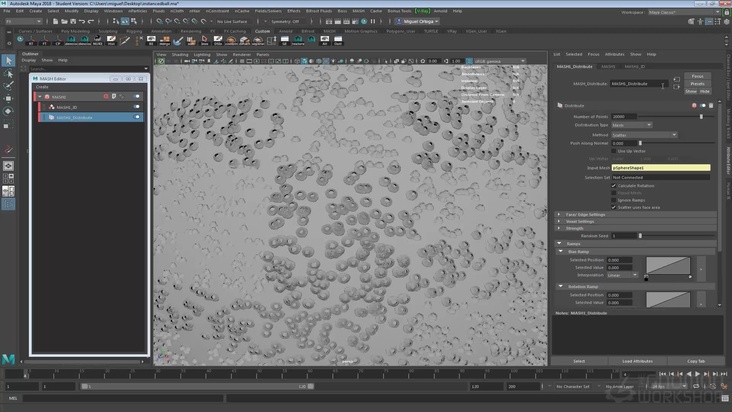The image size is (732, 412).
Task: Click the Bias Ramp gradient graph
Action: (668, 265)
